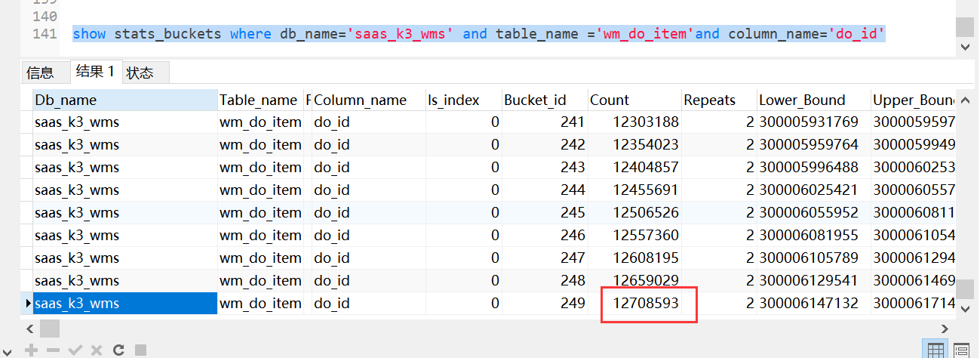Open the 状态 tab
980x358 pixels.
(140, 73)
